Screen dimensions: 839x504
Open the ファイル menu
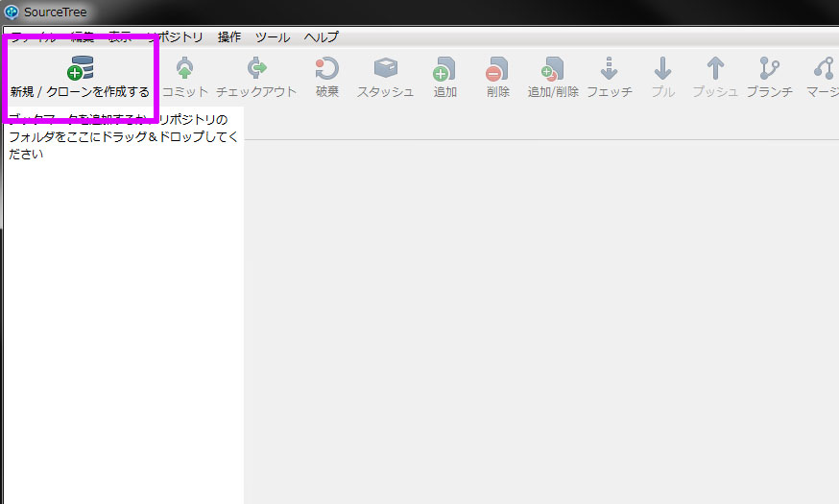(x=34, y=36)
